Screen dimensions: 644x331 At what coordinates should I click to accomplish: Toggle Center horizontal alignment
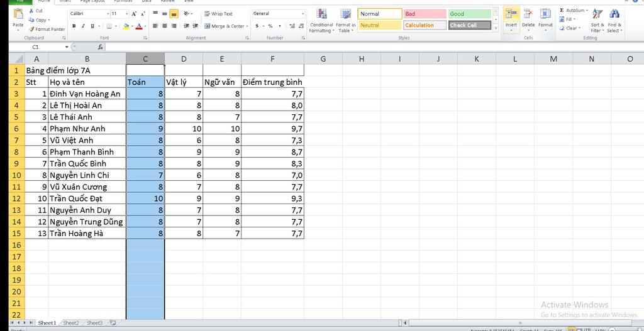coord(164,26)
